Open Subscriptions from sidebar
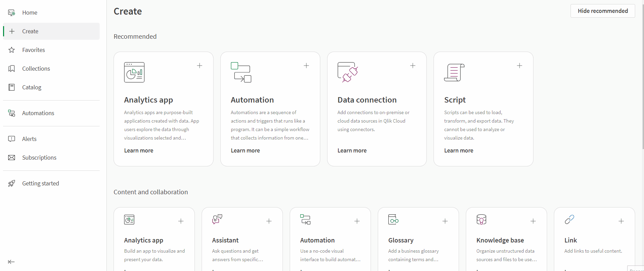 [x=51, y=158]
